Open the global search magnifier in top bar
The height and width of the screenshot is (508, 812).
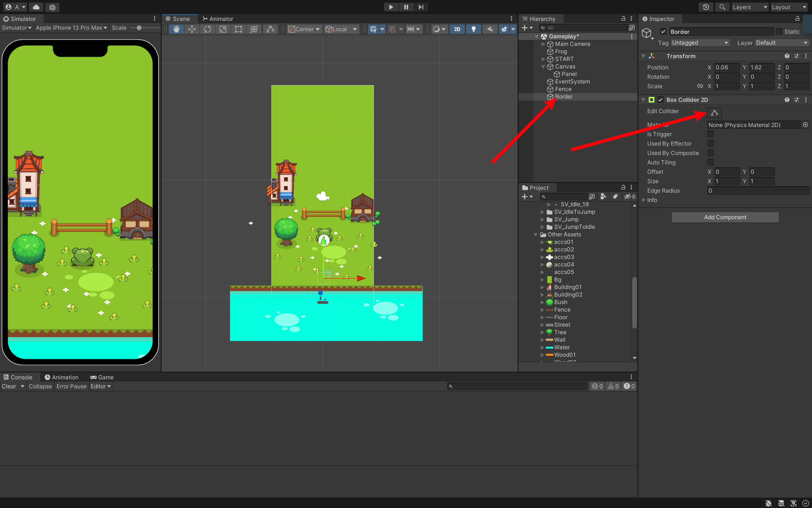pyautogui.click(x=722, y=7)
